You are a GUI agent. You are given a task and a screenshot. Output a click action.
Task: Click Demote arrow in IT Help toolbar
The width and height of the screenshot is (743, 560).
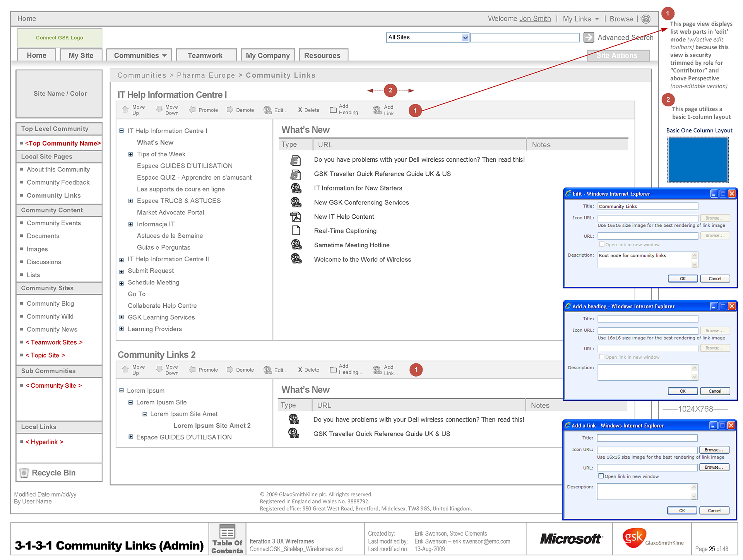click(229, 110)
